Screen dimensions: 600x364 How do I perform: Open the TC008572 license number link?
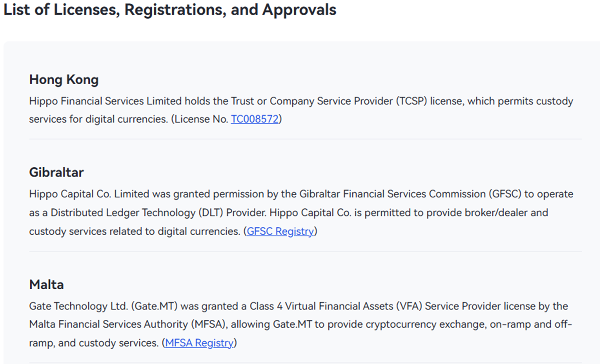click(255, 119)
